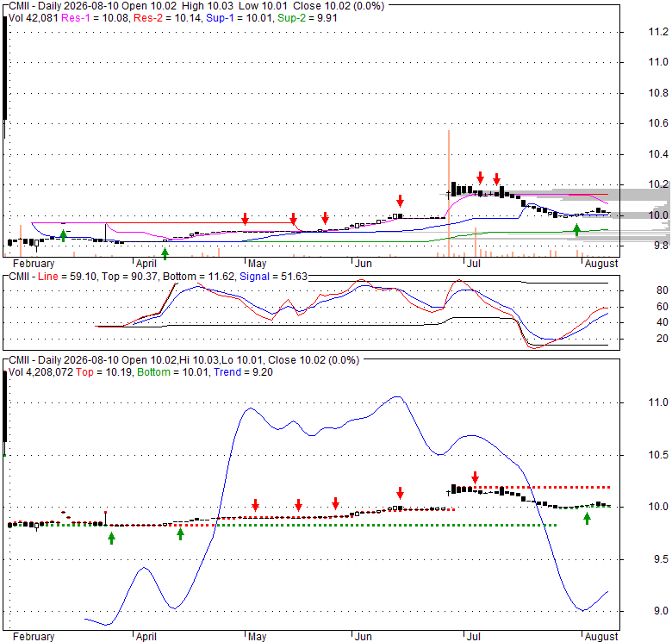Click green buy arrow near August, Trend chart
The width and height of the screenshot is (672, 642).
588,519
